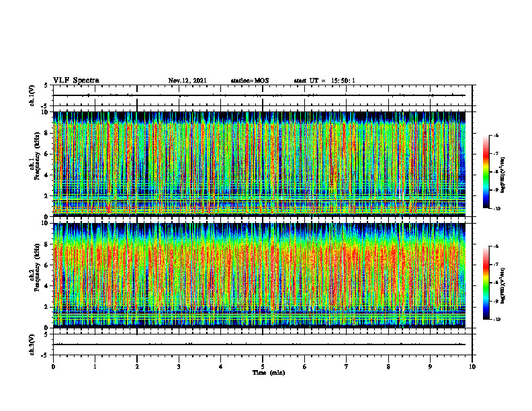Click inside the ch.1 spectrogram plot
Screen dimensions: 532x411
pos(259,164)
